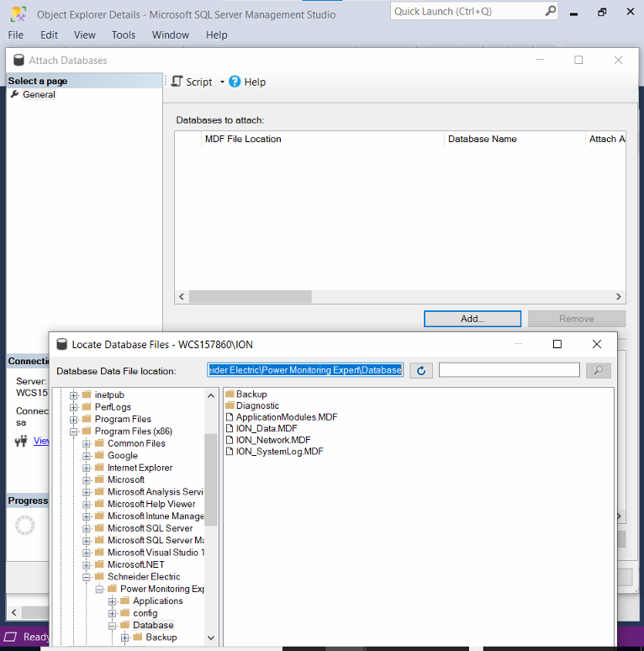Open the Help menu in menu bar

[217, 34]
